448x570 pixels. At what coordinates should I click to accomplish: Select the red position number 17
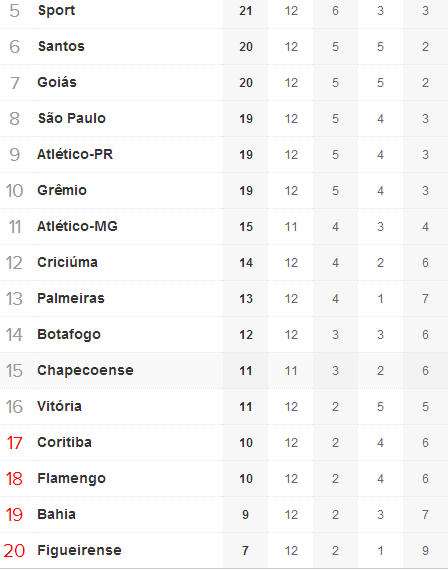pyautogui.click(x=15, y=442)
